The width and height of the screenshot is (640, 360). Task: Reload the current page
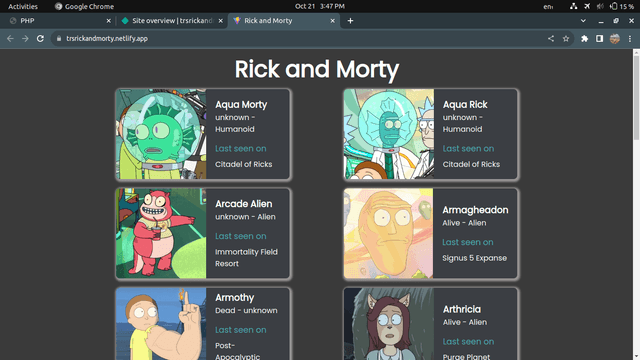(x=40, y=38)
